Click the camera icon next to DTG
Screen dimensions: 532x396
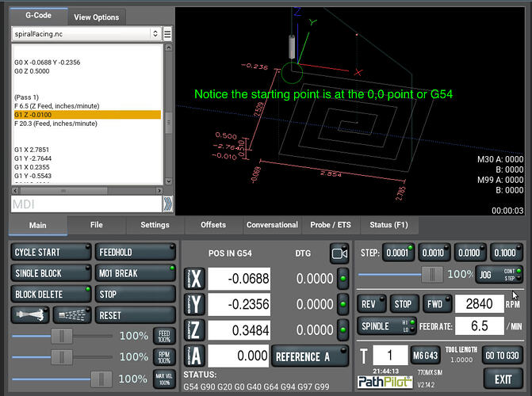[339, 253]
